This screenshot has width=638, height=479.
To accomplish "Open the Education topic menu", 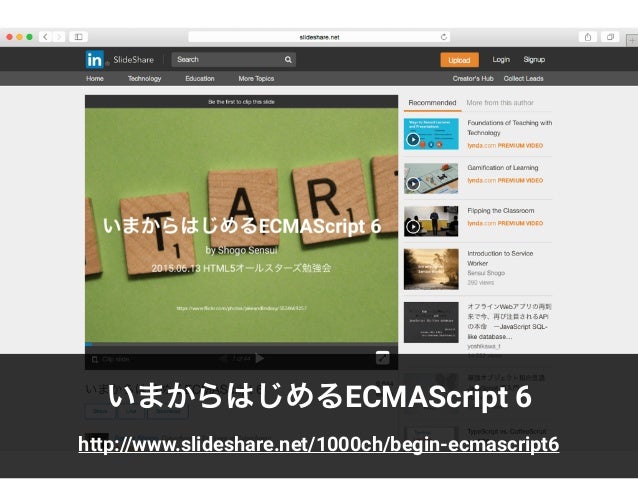I will point(200,79).
